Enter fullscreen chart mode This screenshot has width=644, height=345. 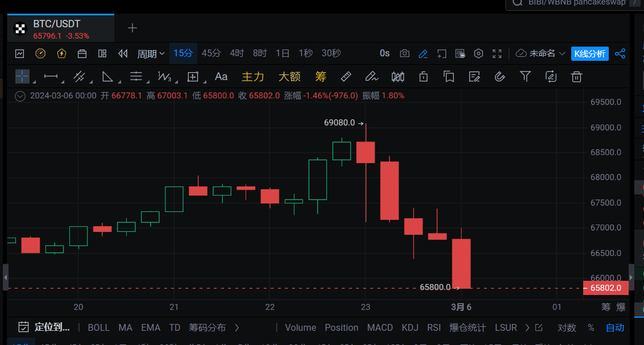click(497, 53)
